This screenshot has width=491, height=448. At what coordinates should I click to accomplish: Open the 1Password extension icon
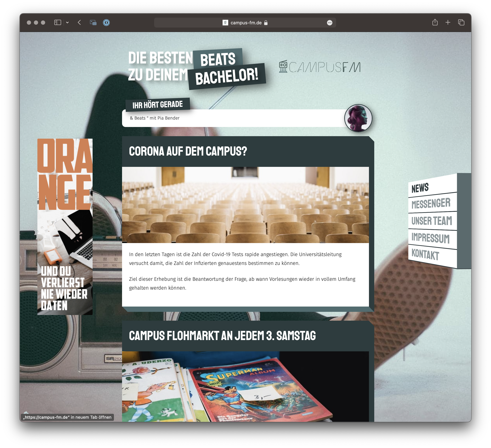coord(106,23)
